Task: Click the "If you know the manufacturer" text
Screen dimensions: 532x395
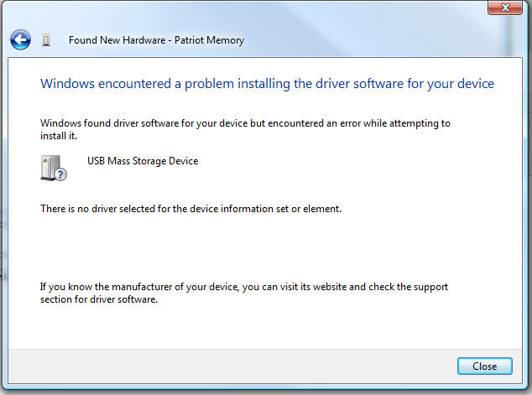Action: (243, 287)
